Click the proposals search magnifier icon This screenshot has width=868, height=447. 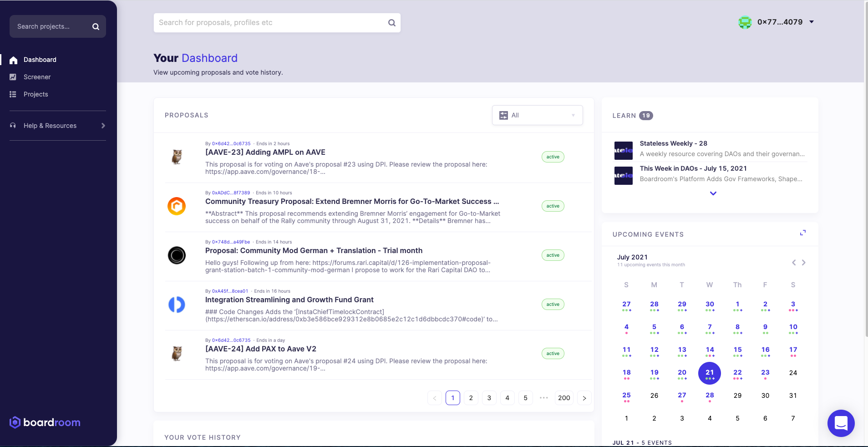391,23
